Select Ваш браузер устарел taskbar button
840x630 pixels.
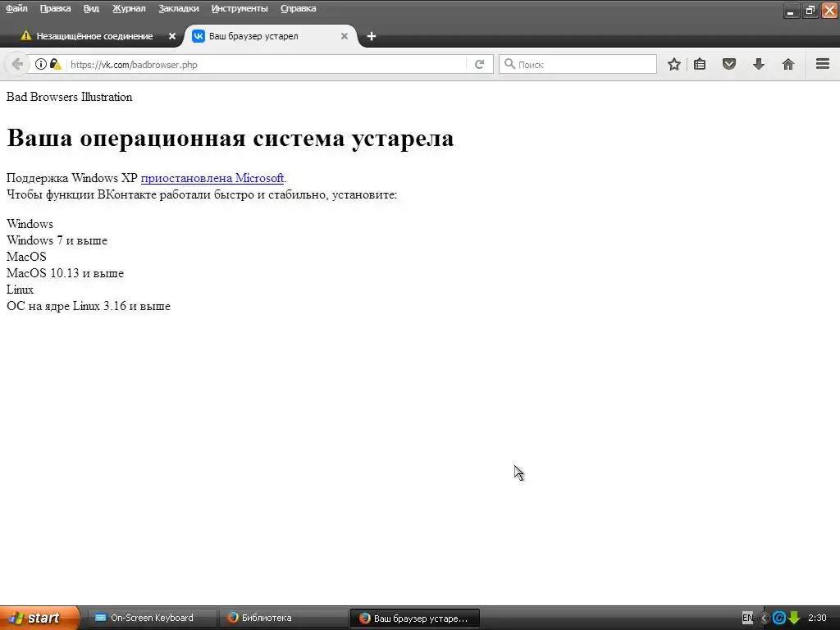click(x=414, y=619)
